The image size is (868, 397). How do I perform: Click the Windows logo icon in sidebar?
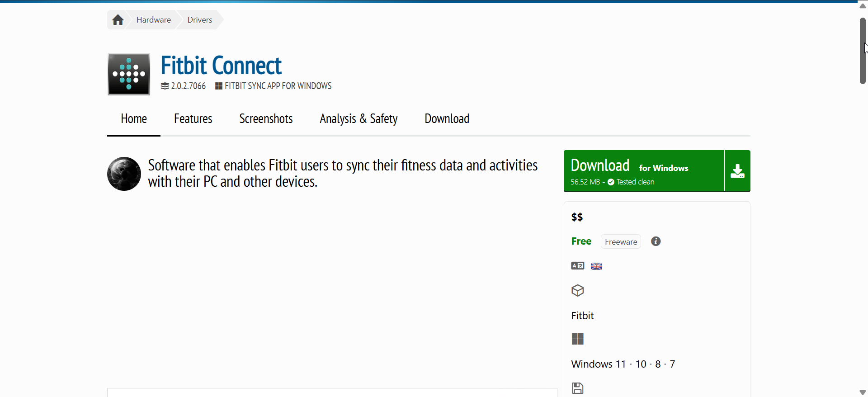click(578, 339)
